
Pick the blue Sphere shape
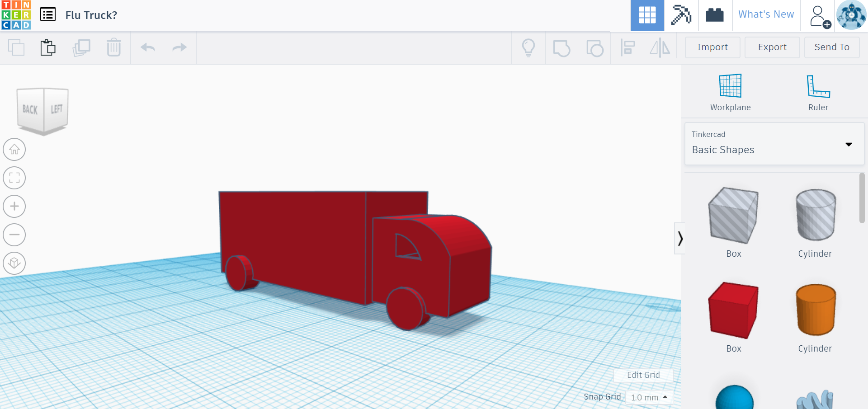[x=734, y=398]
